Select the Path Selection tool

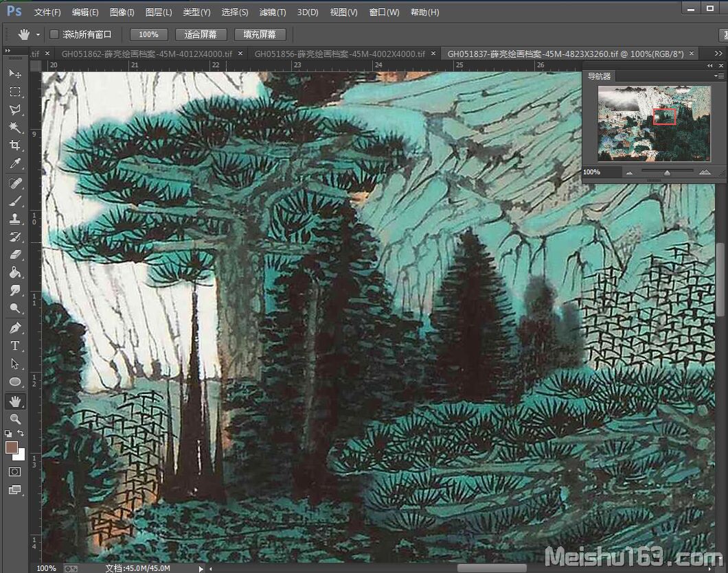[x=15, y=363]
